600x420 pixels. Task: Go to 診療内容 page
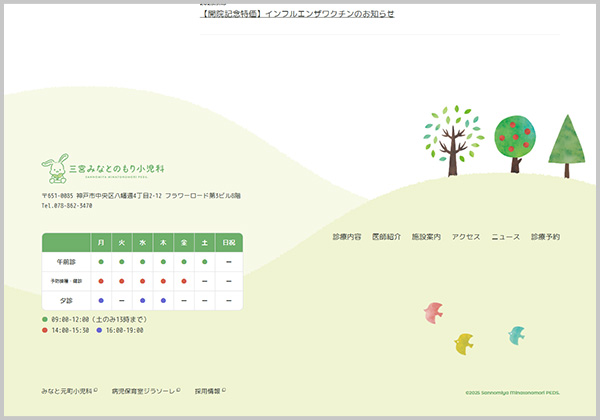[347, 237]
